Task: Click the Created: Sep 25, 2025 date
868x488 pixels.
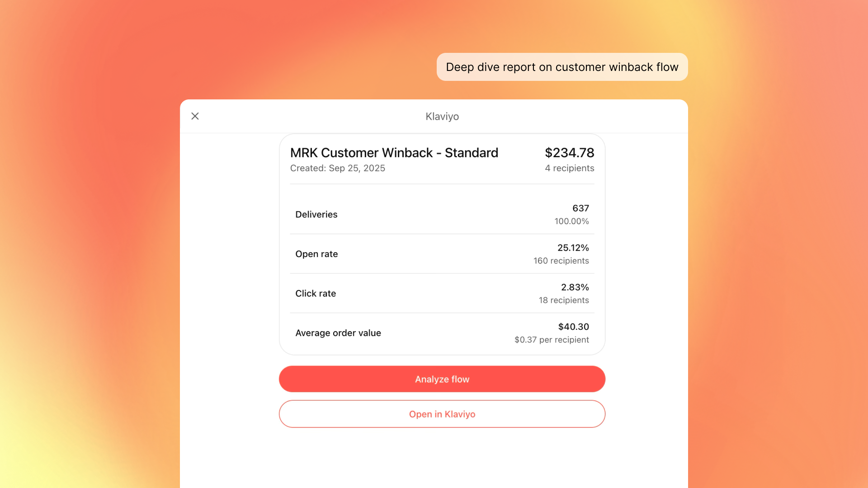Action: coord(337,168)
